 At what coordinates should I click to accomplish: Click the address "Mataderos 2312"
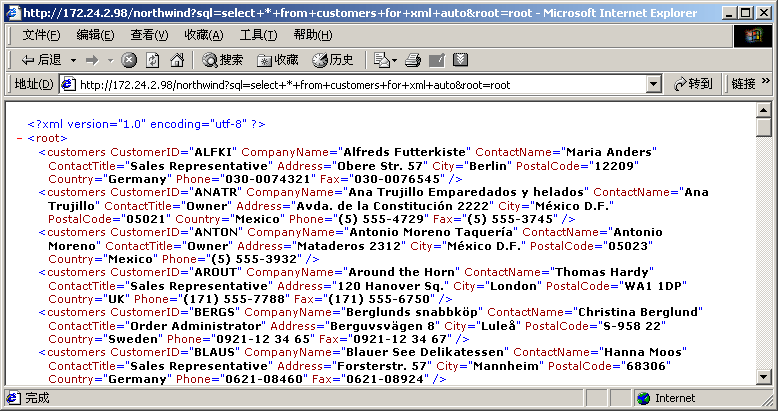click(348, 246)
